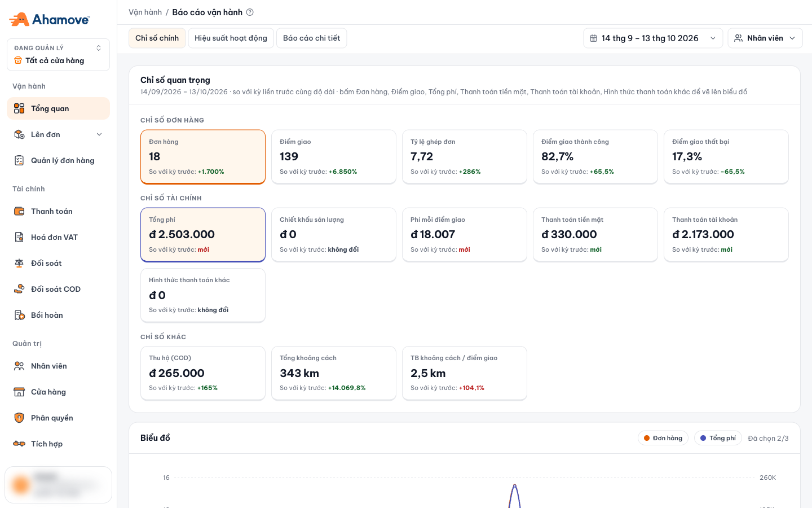
Task: Select the Điểm giao thất bại card
Action: coord(726,157)
